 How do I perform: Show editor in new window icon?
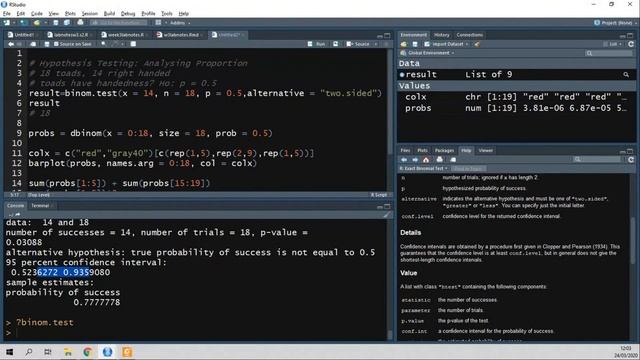[x=33, y=44]
